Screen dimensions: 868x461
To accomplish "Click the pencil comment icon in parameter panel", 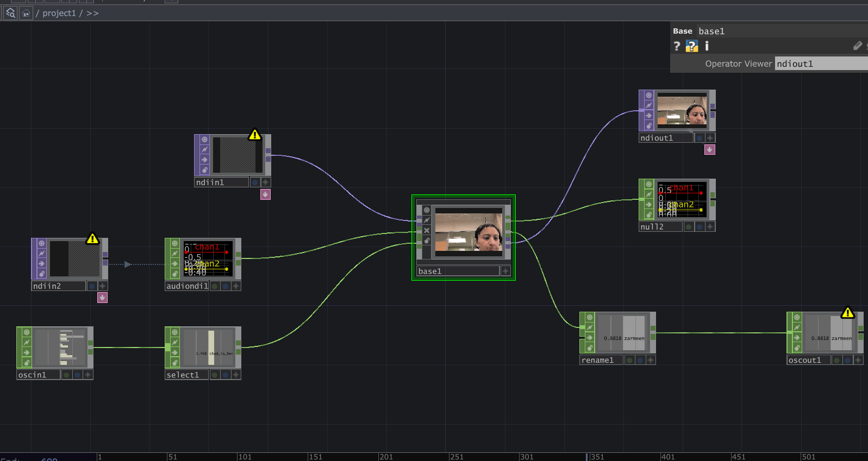I will (x=857, y=46).
